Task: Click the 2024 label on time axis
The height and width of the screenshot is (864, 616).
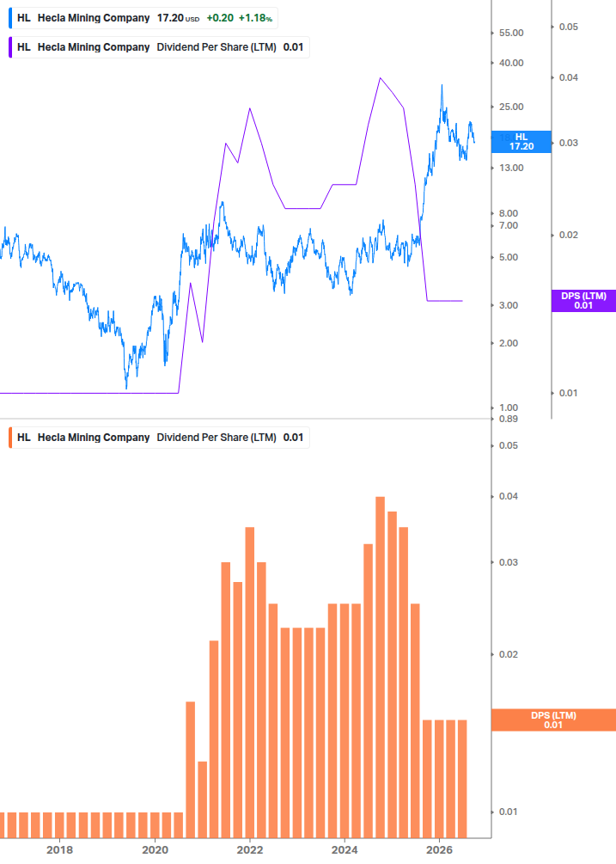Action: click(x=345, y=849)
